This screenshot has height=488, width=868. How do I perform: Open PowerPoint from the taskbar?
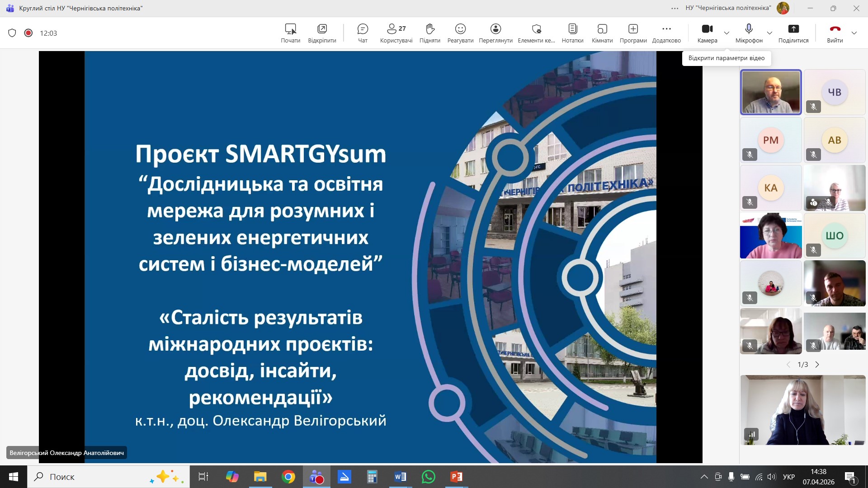[456, 477]
